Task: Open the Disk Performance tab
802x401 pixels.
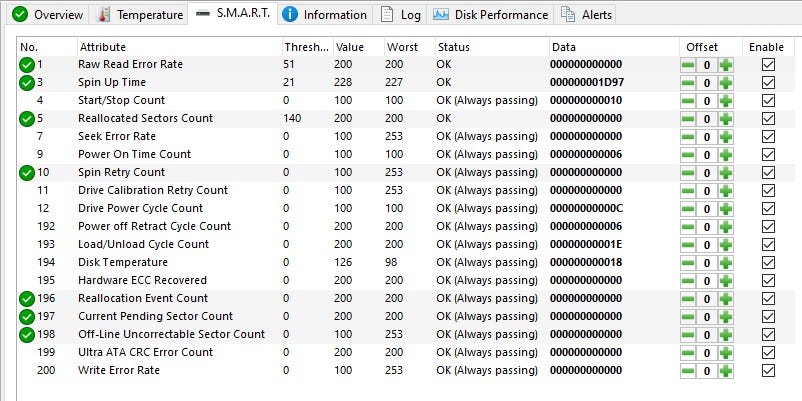Action: (492, 15)
